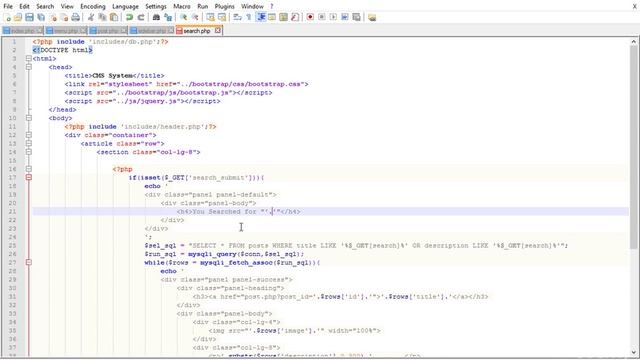640x360 pixels.
Task: Open the Run menu
Action: point(202,6)
